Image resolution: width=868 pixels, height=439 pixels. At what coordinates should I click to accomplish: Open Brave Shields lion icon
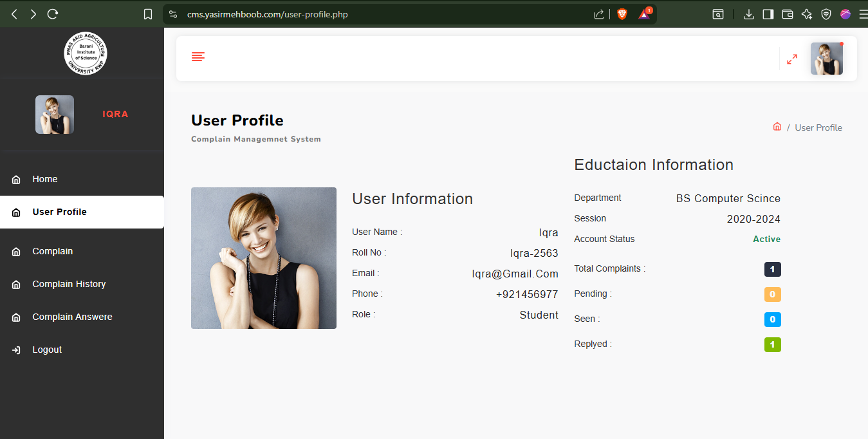click(622, 14)
